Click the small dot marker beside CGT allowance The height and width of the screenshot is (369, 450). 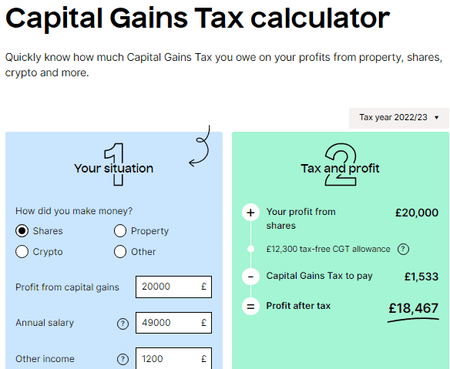point(251,249)
